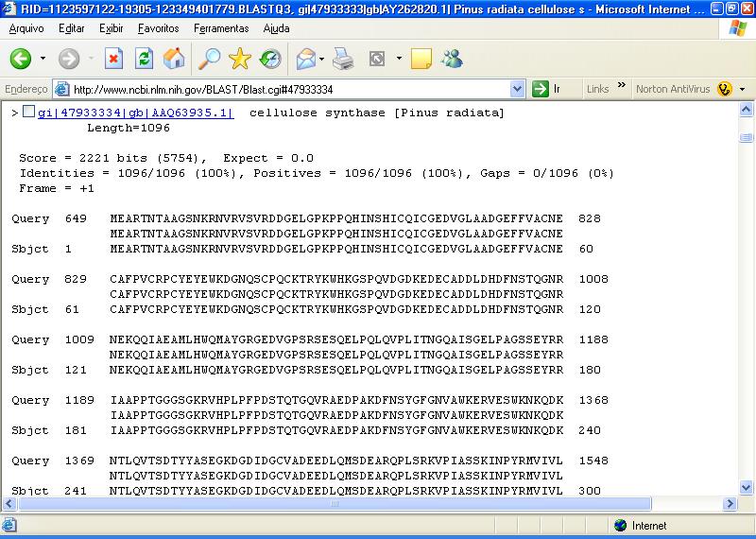Click the horizontal scrollbar left arrow
Image resolution: width=756 pixels, height=539 pixels.
[x=9, y=504]
